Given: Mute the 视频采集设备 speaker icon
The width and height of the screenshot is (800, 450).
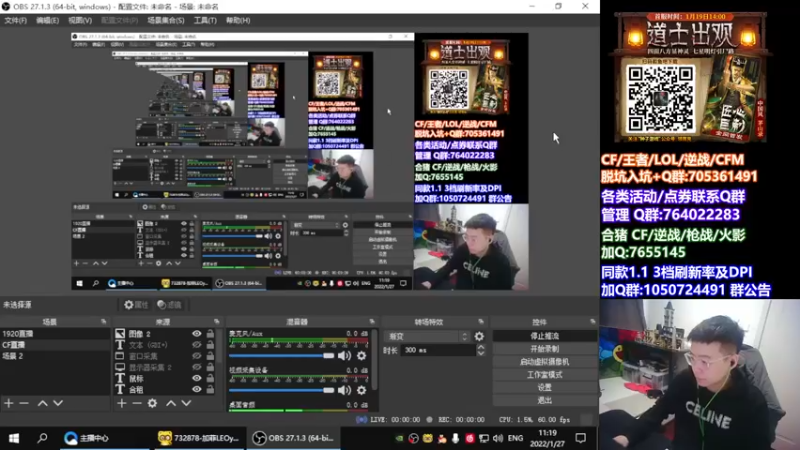Looking at the screenshot, I should [345, 390].
